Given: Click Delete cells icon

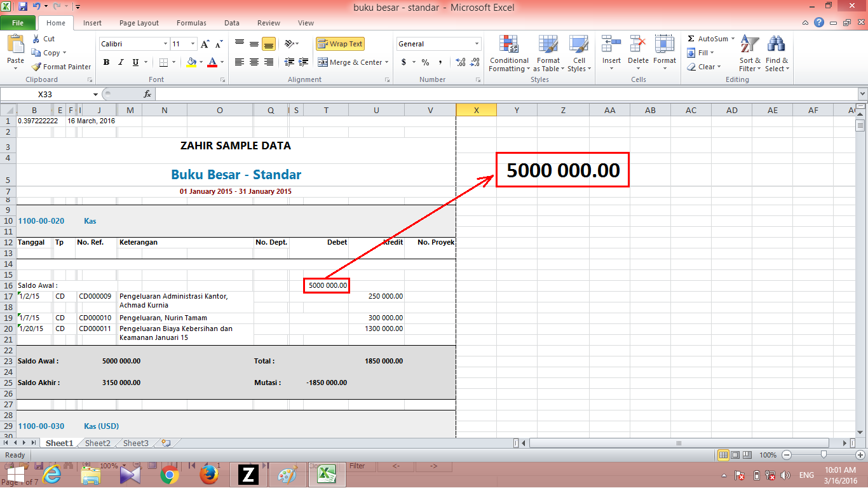Looking at the screenshot, I should coord(638,44).
